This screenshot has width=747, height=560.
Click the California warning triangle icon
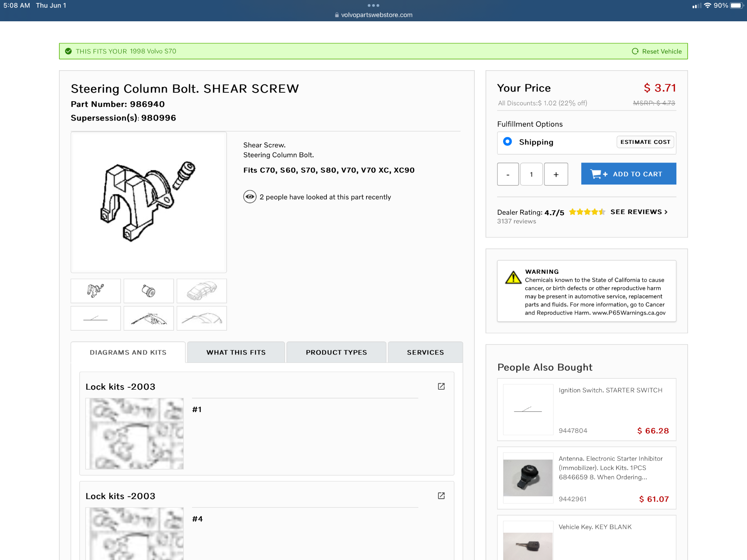513,278
